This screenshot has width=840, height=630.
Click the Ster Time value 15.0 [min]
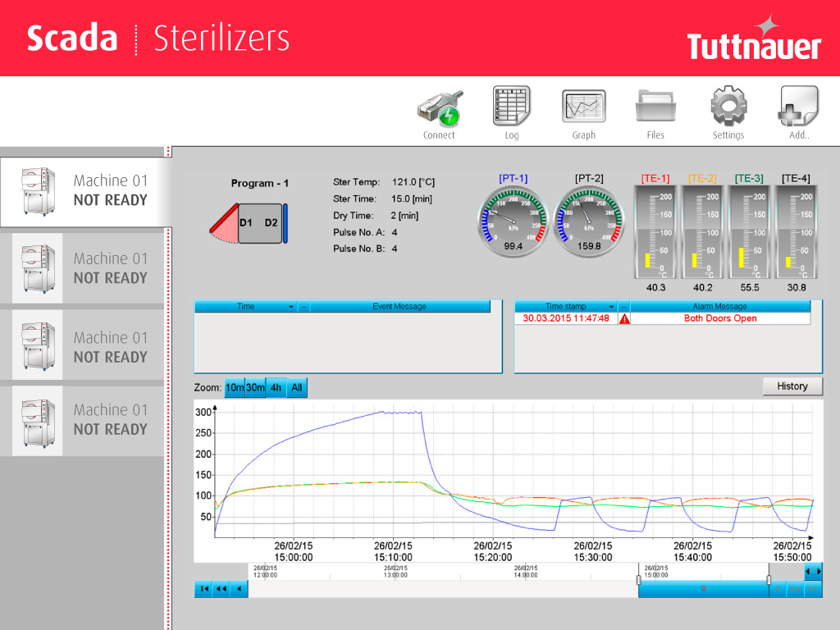click(412, 199)
